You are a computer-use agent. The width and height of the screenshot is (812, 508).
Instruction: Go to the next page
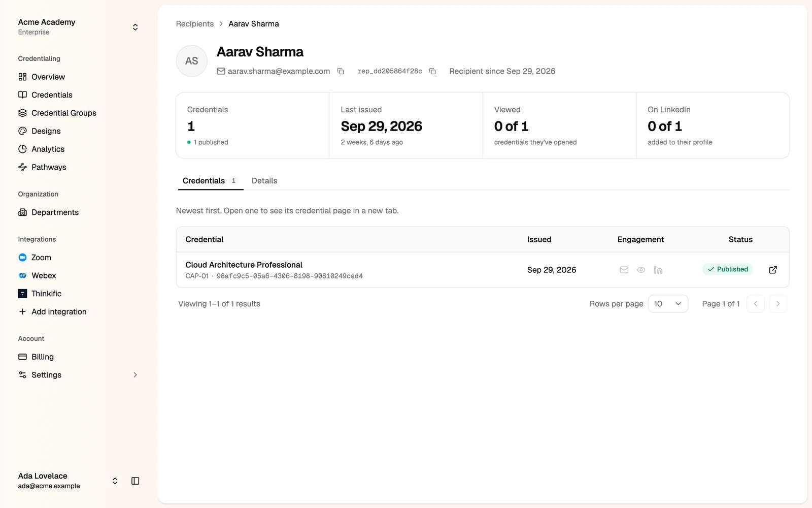[778, 304]
